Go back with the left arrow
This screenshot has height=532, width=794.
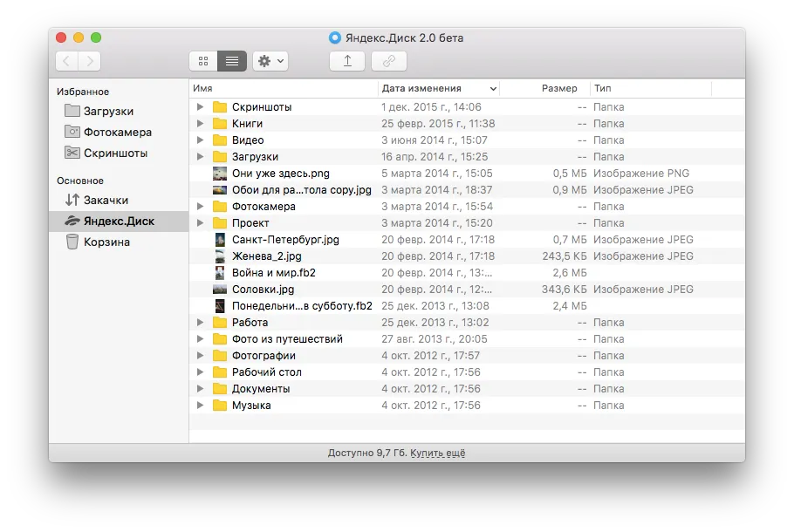point(67,61)
